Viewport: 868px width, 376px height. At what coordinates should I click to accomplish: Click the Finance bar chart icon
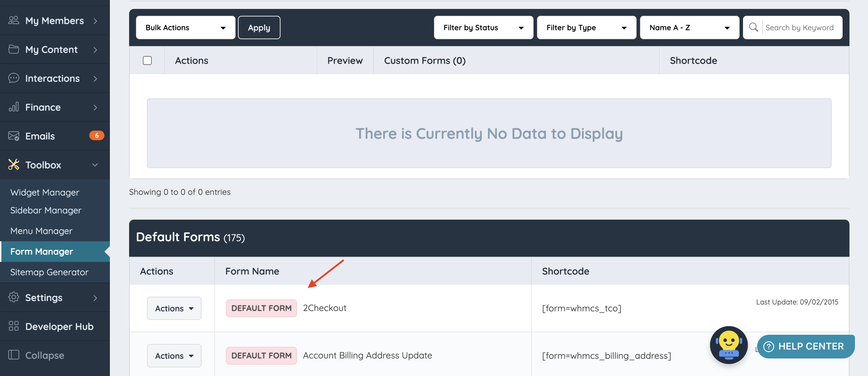[14, 107]
